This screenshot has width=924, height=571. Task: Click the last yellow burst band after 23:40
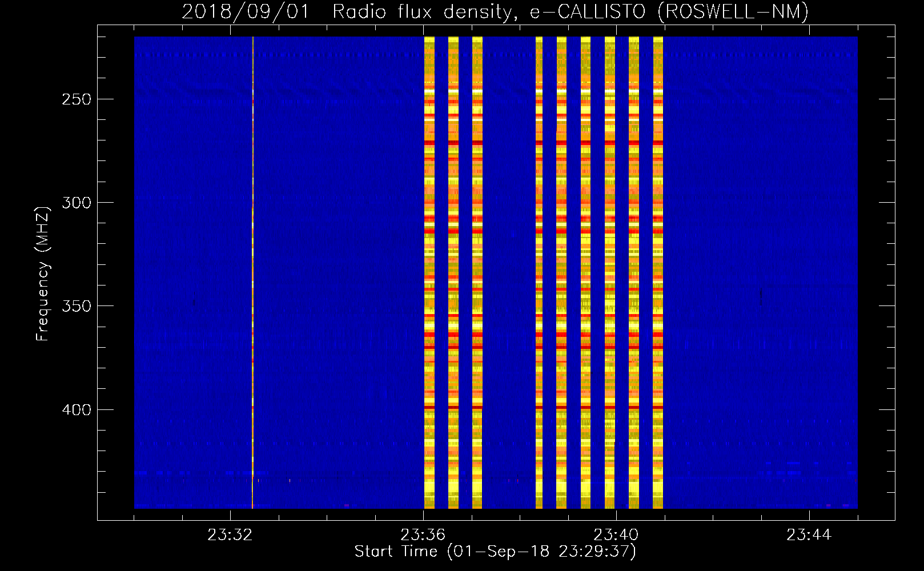[x=658, y=272]
